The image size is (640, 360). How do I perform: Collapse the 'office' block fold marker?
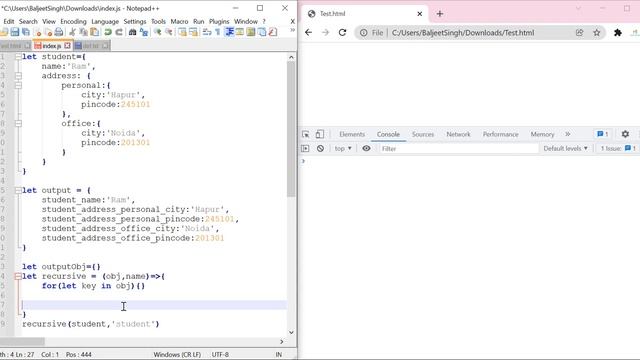[18, 123]
